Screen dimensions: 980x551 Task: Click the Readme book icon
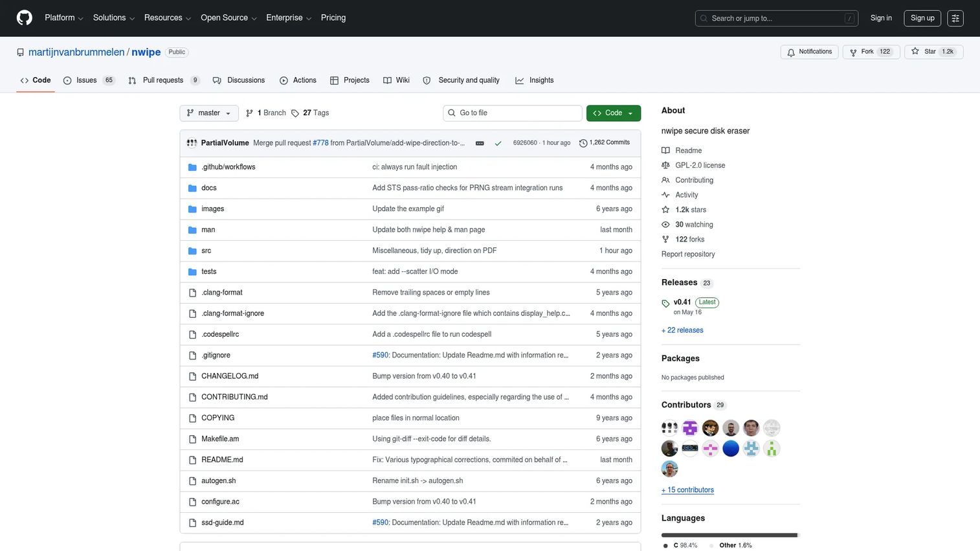pyautogui.click(x=665, y=150)
